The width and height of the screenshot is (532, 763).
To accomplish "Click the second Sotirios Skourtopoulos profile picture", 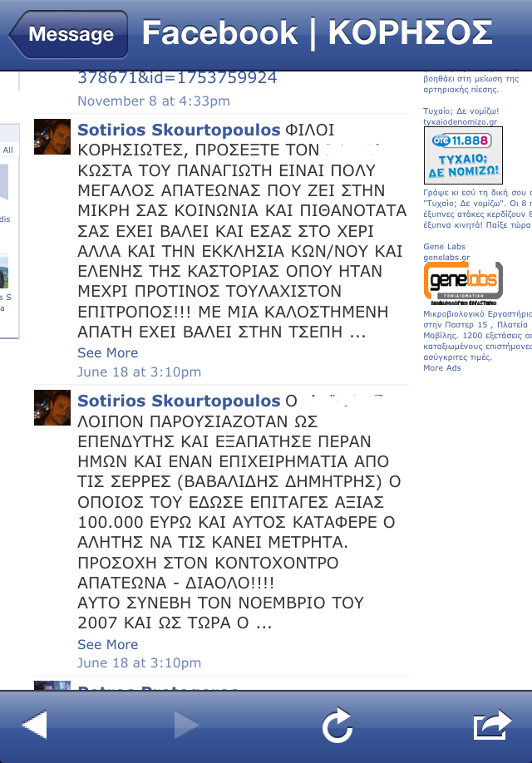I will pyautogui.click(x=52, y=408).
